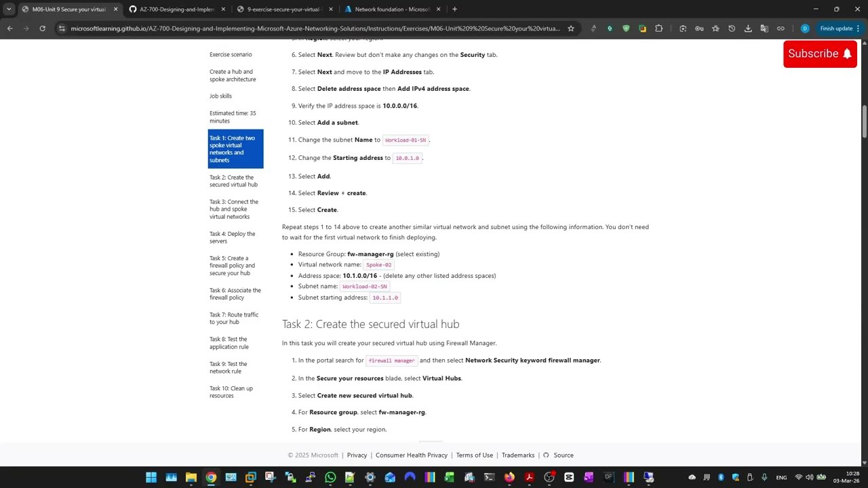Click the Google Translate toolbar icon
868x488 pixels.
click(x=764, y=28)
